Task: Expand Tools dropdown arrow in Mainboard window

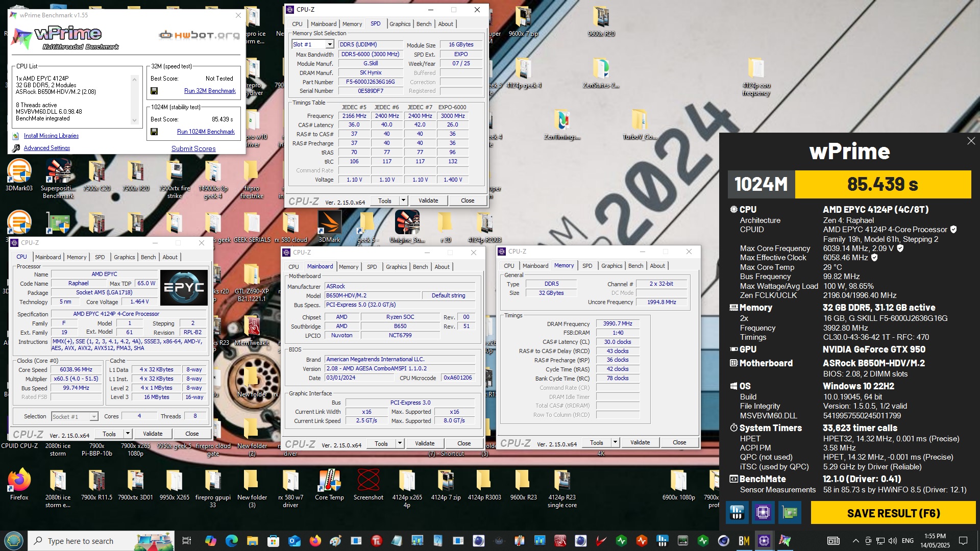Action: pos(400,443)
